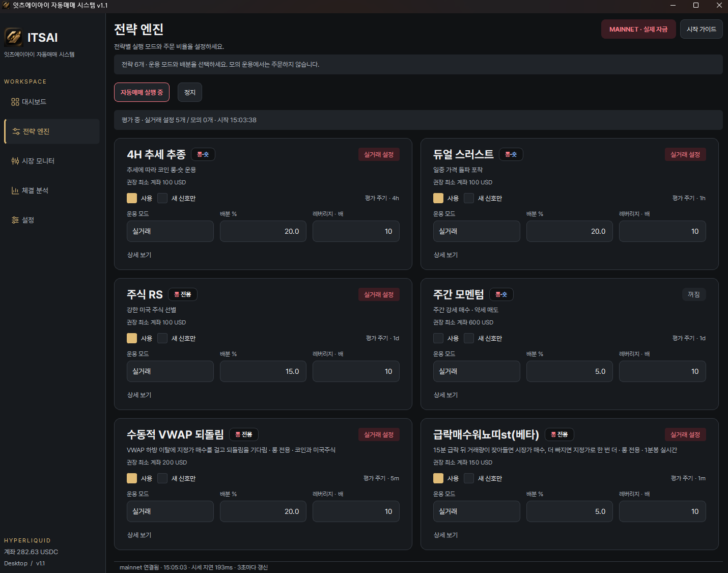Viewport: 728px width, 573px height.
Task: Disable 사용 for 수동적 VWAP 되돌림
Action: [132, 478]
